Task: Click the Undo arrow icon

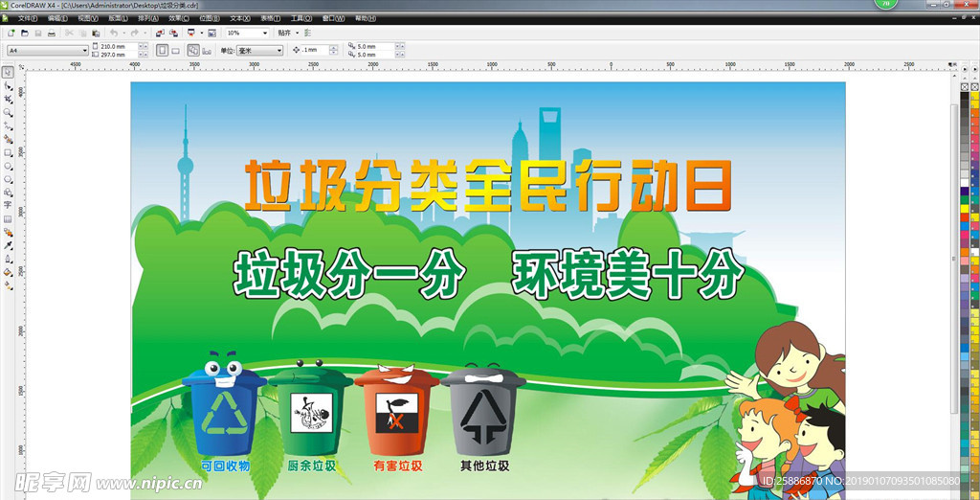Action: (x=114, y=33)
